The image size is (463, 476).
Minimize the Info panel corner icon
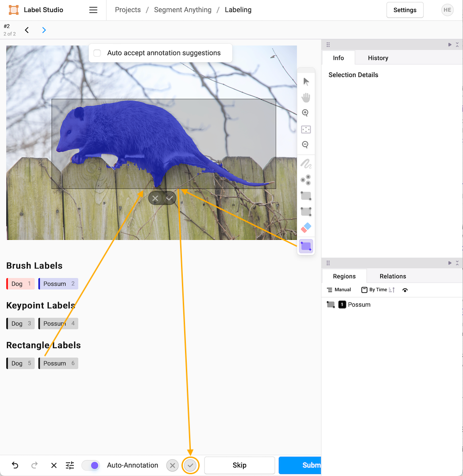[457, 45]
